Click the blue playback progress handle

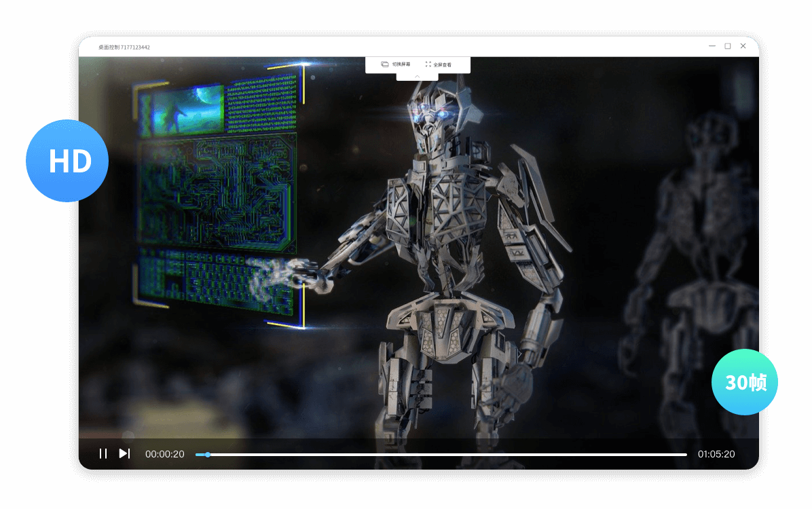(208, 454)
